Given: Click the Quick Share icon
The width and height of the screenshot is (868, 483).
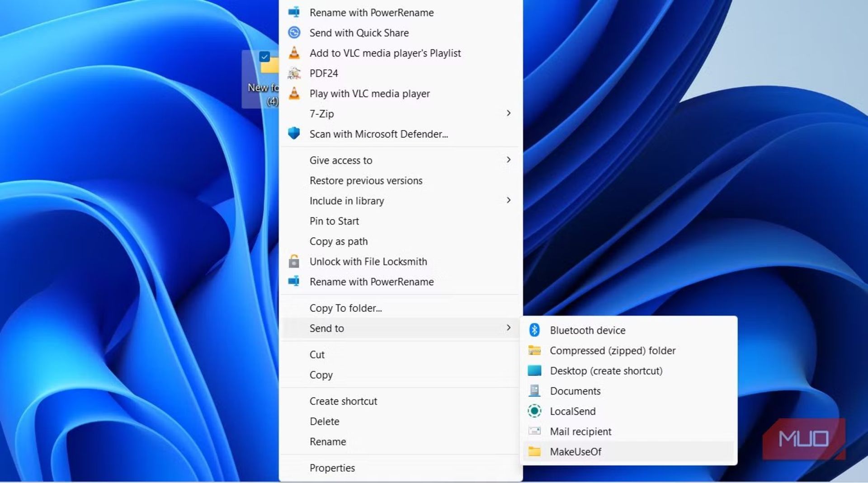Looking at the screenshot, I should click(x=295, y=33).
